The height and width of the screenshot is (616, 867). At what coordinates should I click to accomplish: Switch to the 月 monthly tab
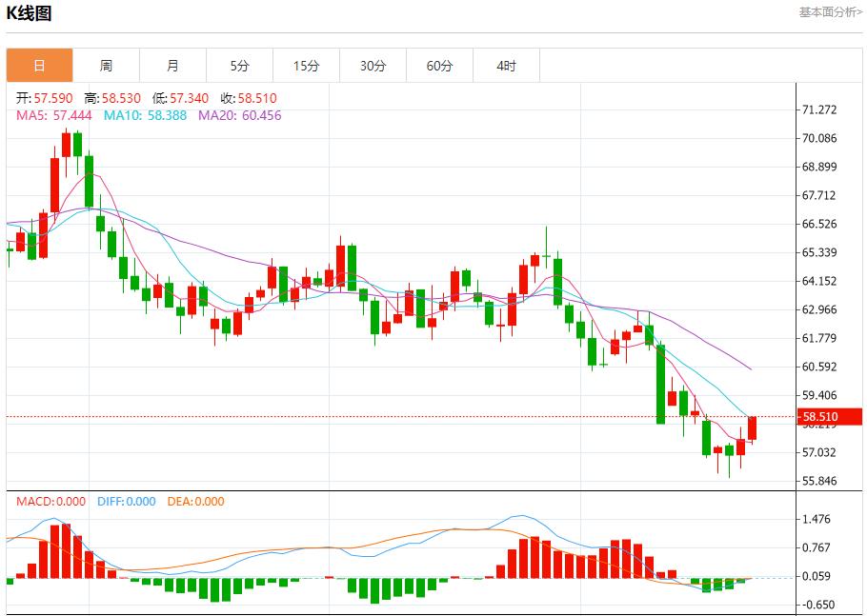(x=172, y=66)
